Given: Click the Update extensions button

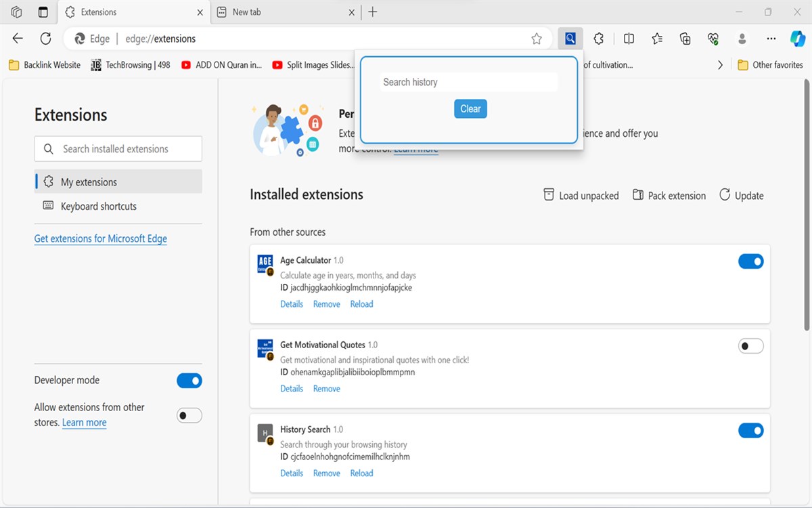Looking at the screenshot, I should [741, 196].
